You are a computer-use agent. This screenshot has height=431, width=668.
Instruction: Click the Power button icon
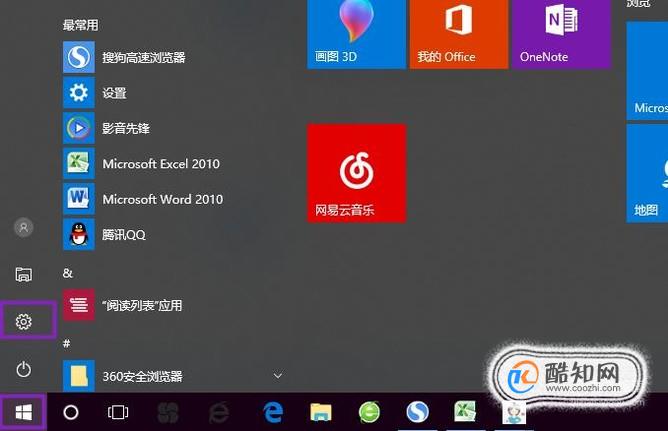(x=23, y=369)
